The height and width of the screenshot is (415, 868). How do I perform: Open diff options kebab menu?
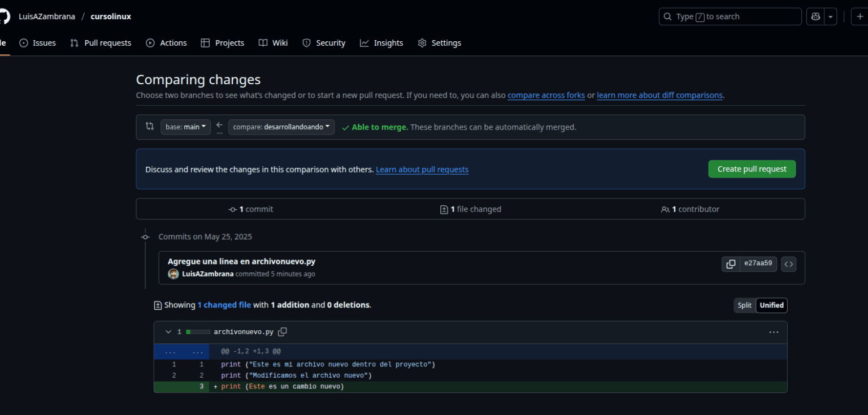pyautogui.click(x=774, y=332)
